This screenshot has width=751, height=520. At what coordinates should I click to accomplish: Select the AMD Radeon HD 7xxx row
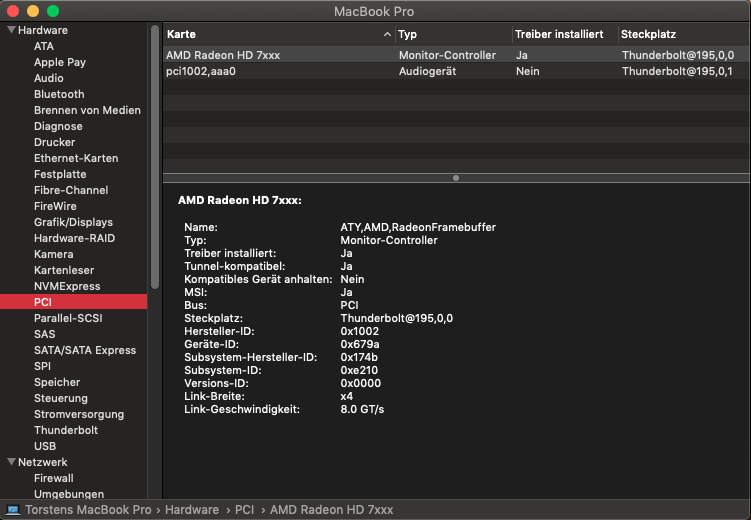tap(456, 55)
